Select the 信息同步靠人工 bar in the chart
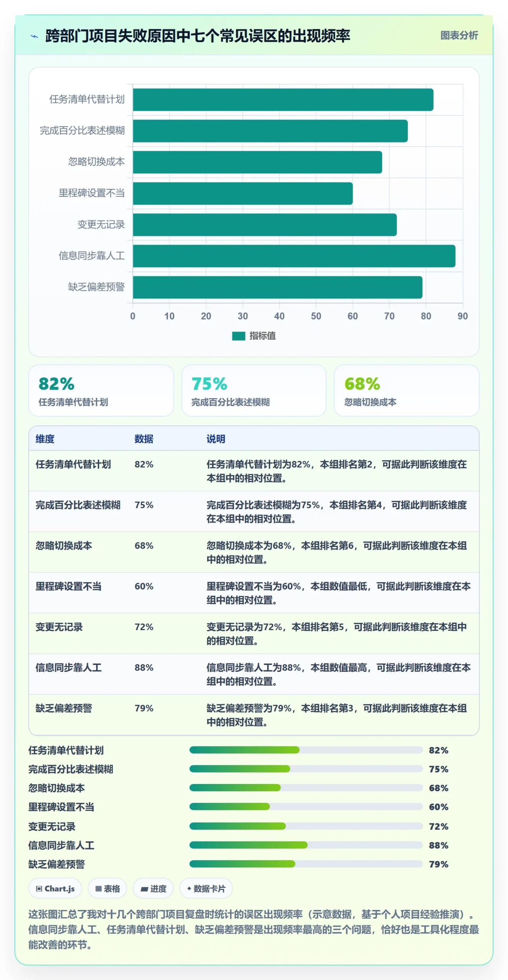Viewport: 508px width, 980px height. coord(294,256)
